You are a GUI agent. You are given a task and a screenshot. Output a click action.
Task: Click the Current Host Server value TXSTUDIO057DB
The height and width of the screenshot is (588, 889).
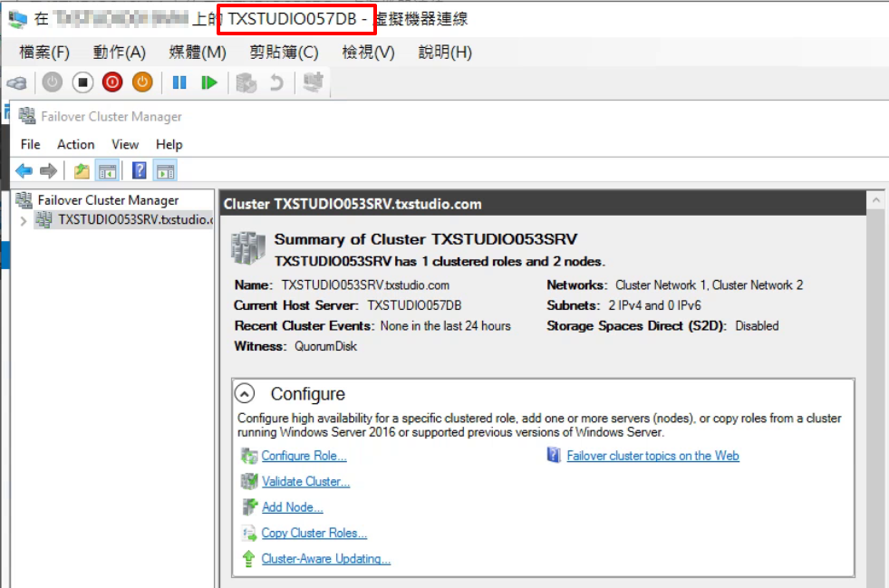click(x=414, y=305)
